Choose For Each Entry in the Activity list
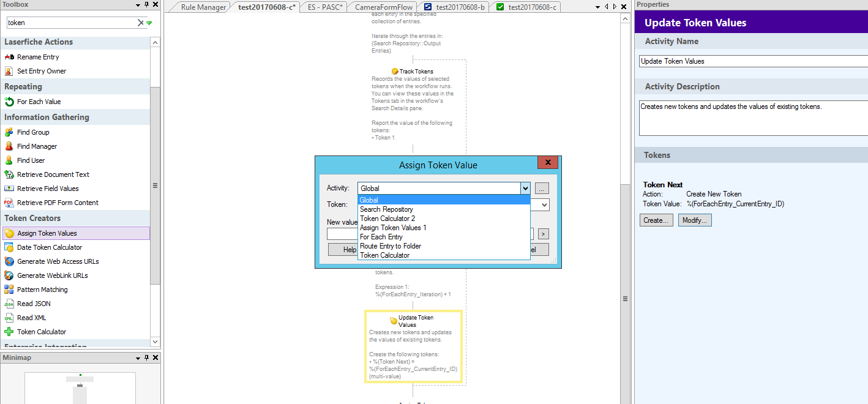The width and height of the screenshot is (868, 404). pos(444,237)
